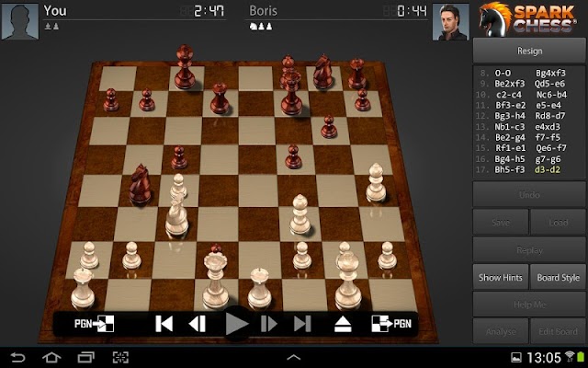Open Android recent apps icon
Screen dimensions: 588x368
(x=85, y=357)
